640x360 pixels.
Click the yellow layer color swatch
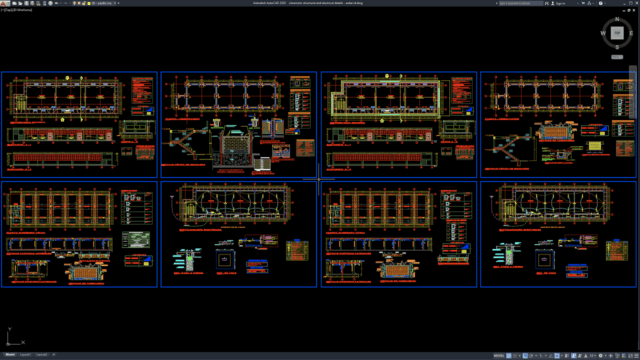pos(89,3)
